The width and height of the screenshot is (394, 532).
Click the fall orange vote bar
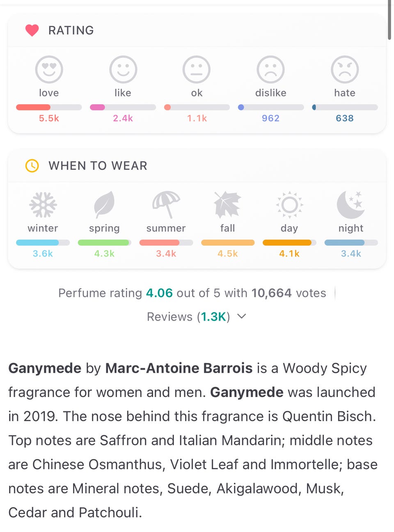point(227,243)
